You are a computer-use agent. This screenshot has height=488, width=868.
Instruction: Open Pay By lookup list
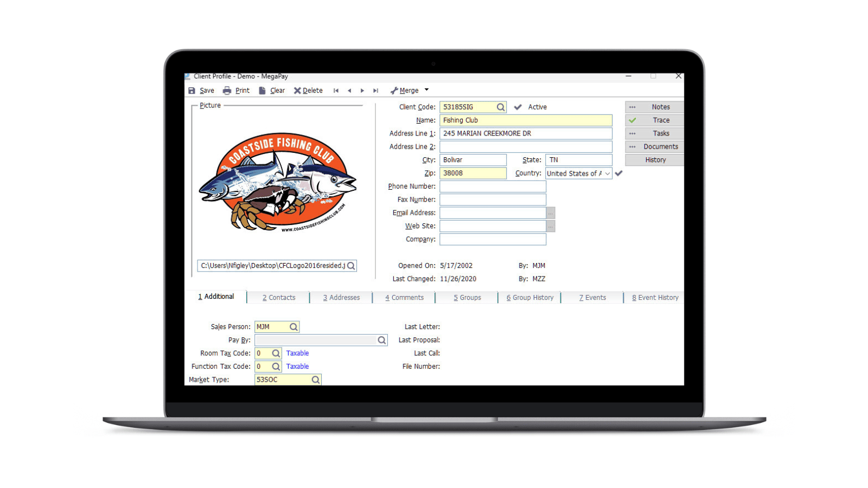(x=381, y=340)
